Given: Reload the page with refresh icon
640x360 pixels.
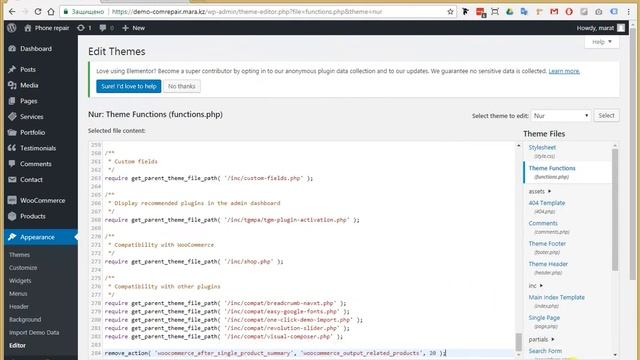Looking at the screenshot, I should [38, 11].
